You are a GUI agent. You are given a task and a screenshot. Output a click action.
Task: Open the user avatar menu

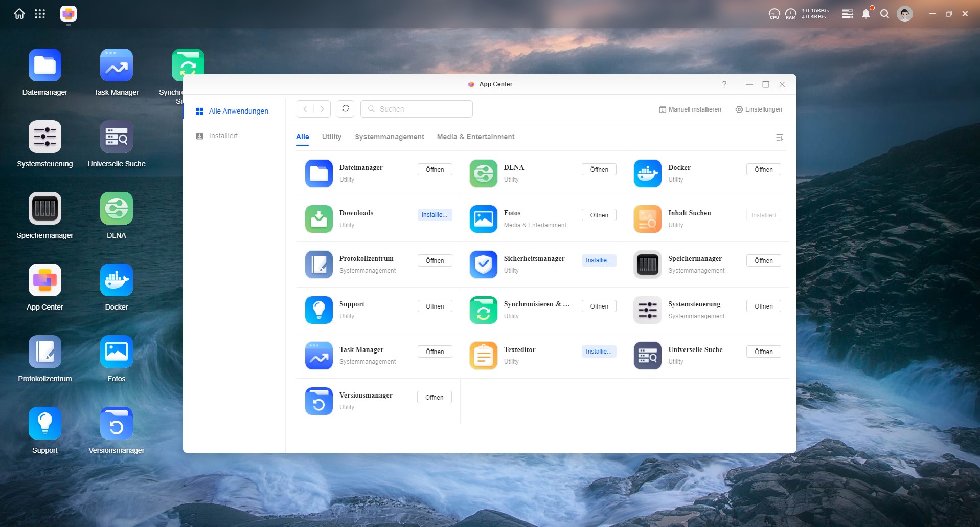pyautogui.click(x=904, y=14)
